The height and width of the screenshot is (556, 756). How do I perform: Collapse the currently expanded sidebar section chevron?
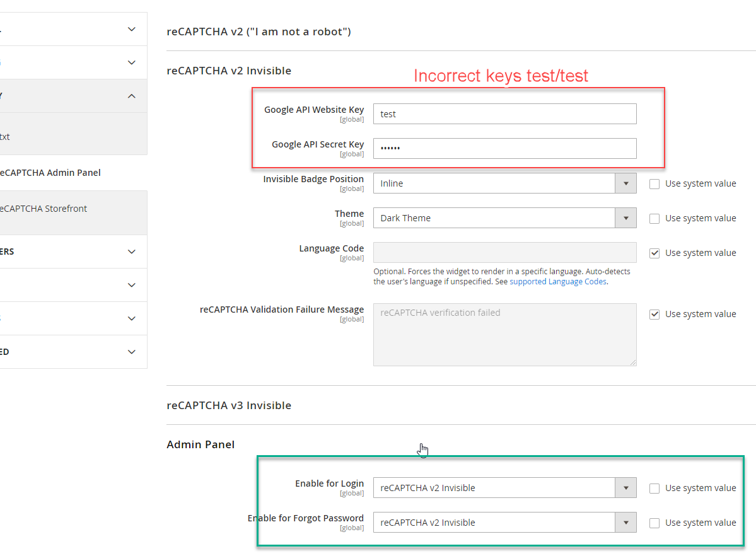tap(131, 95)
